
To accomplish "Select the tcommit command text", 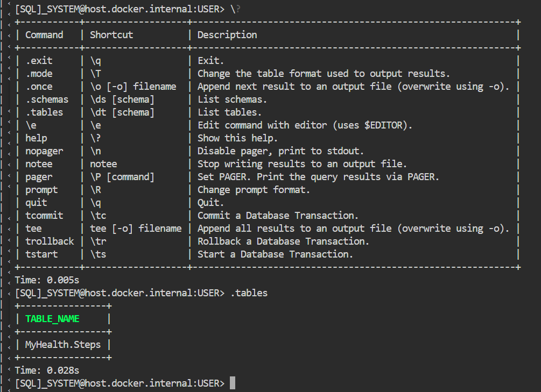I will pyautogui.click(x=44, y=215).
